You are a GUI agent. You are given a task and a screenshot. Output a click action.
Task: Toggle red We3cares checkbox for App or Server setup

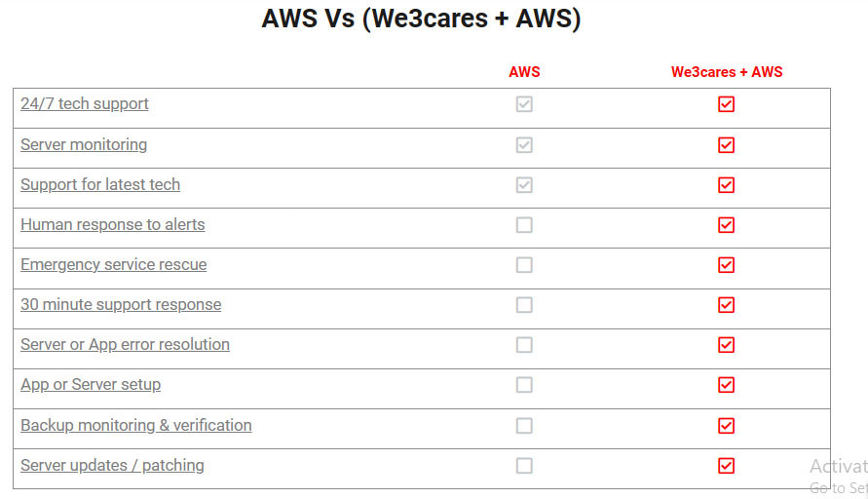pyautogui.click(x=727, y=385)
